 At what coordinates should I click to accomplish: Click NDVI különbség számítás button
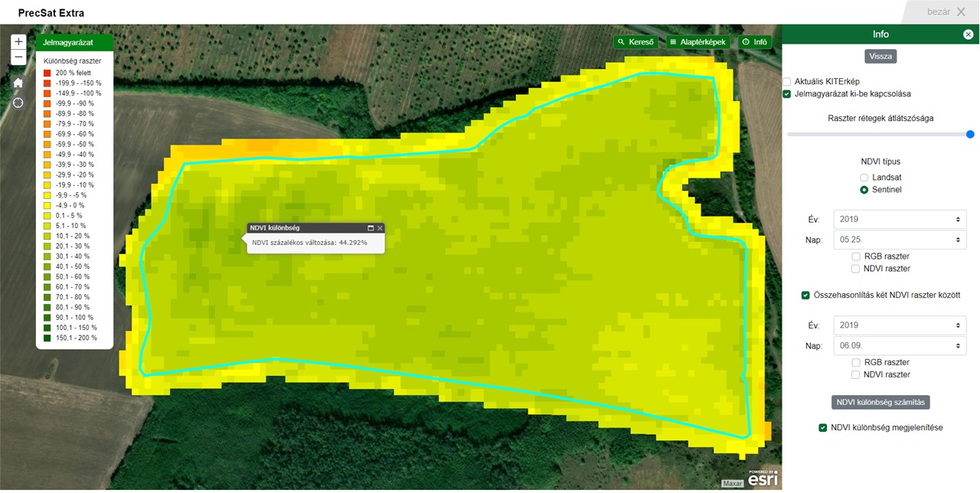coord(880,402)
